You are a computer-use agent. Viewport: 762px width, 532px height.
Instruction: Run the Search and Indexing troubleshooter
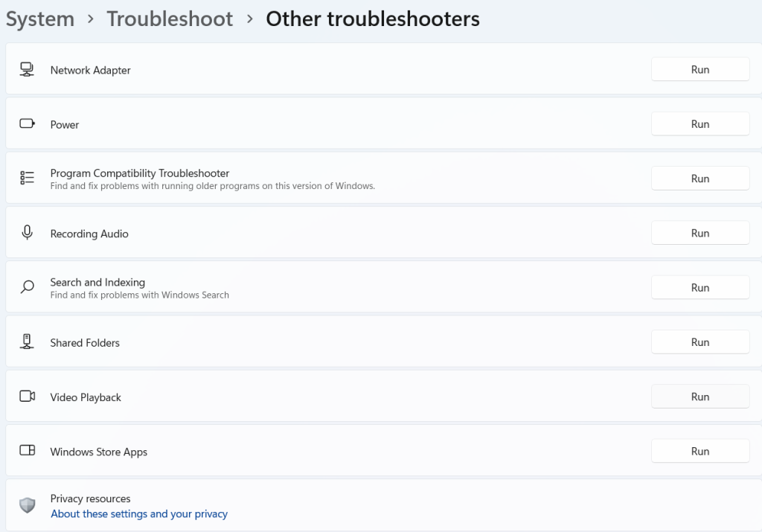tap(700, 288)
